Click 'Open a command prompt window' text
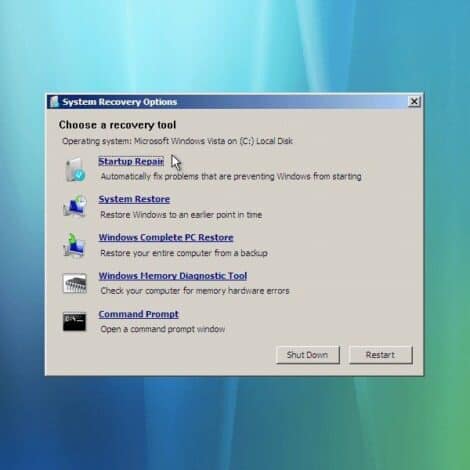This screenshot has height=470, width=470. (x=163, y=329)
